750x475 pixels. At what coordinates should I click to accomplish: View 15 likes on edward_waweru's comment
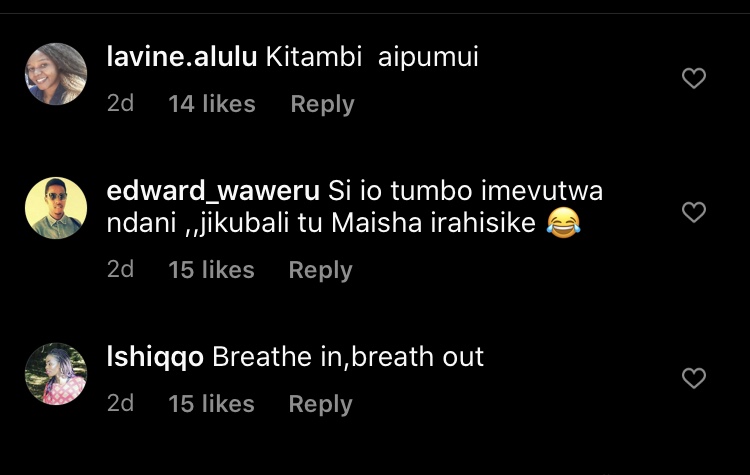pyautogui.click(x=211, y=270)
